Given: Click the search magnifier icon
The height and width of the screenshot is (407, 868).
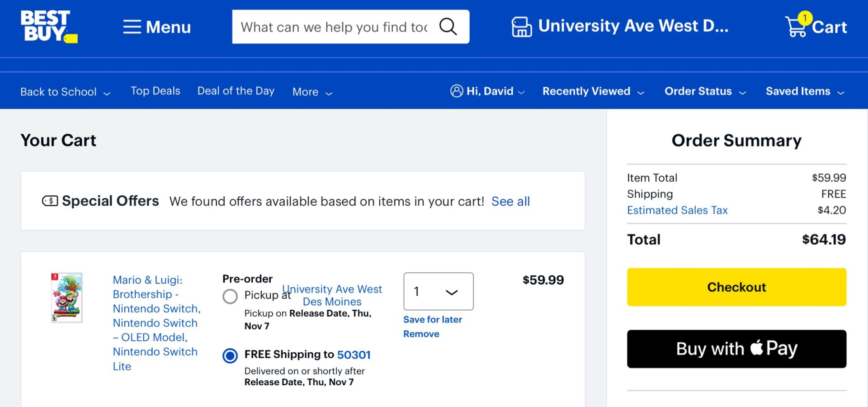Looking at the screenshot, I should (448, 27).
